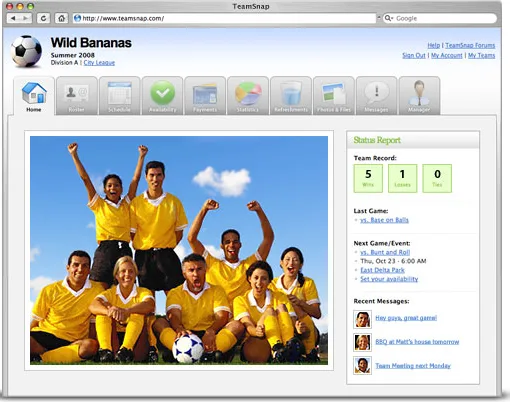Click the browser URL address field
Image resolution: width=510 pixels, height=402 pixels.
(x=225, y=18)
